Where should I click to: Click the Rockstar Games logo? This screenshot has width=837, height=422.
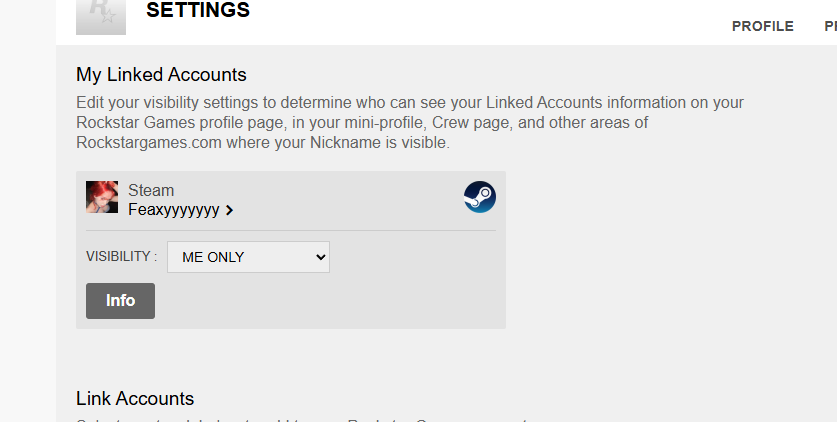click(x=101, y=17)
